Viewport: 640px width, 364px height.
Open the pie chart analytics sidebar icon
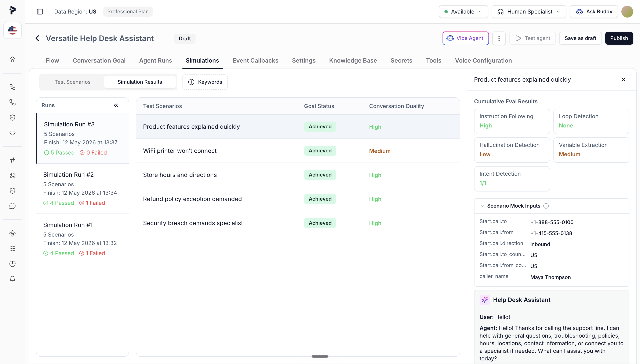tap(12, 264)
